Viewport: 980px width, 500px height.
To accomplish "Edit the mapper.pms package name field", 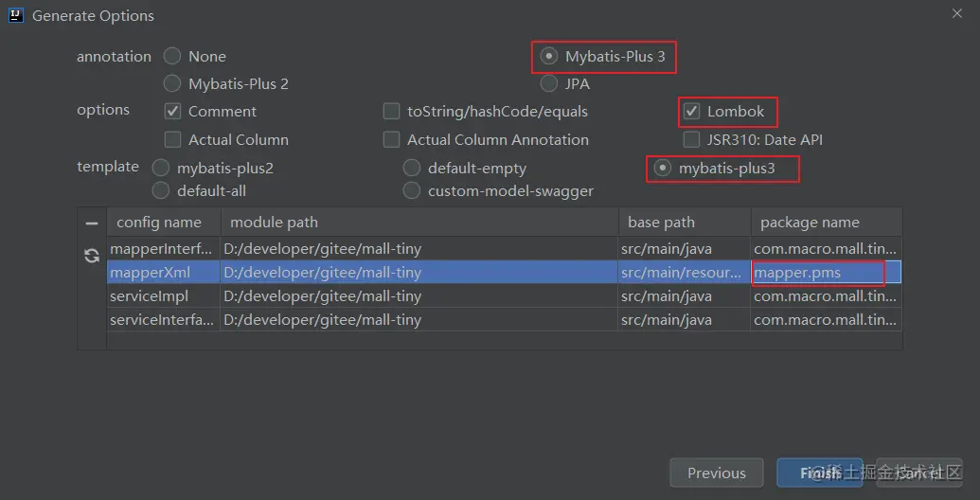I will [827, 273].
